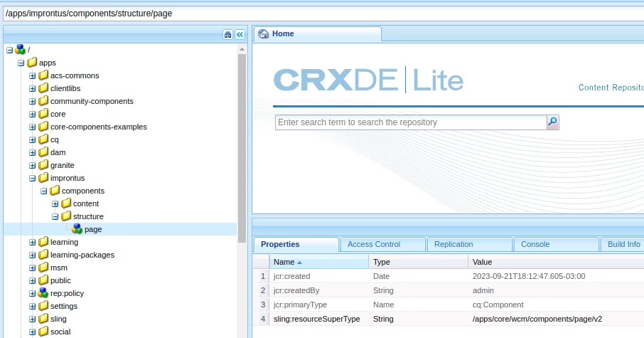Switch to the Properties tab
644x338 pixels.
296,244
